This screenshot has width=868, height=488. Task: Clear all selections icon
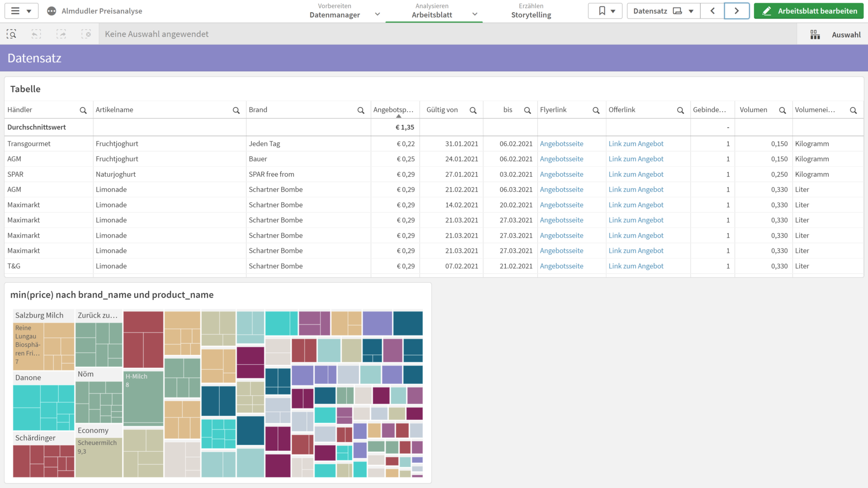point(86,34)
